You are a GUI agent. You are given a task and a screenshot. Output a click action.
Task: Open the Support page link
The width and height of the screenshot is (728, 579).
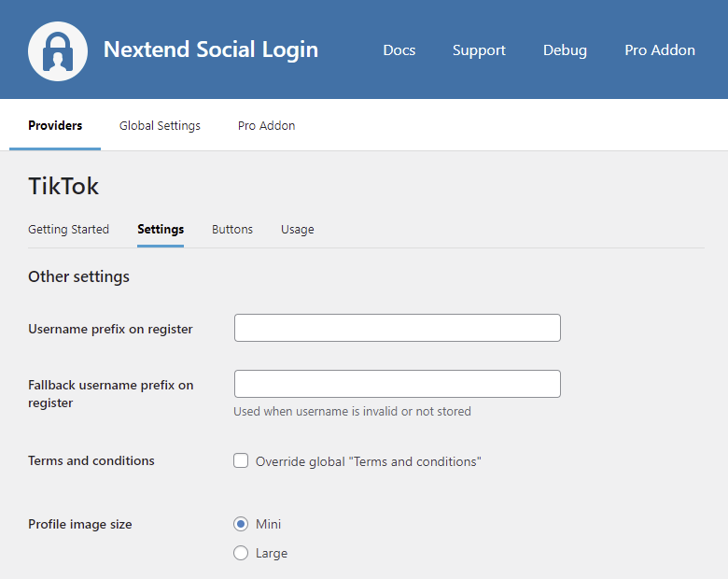[x=479, y=50]
